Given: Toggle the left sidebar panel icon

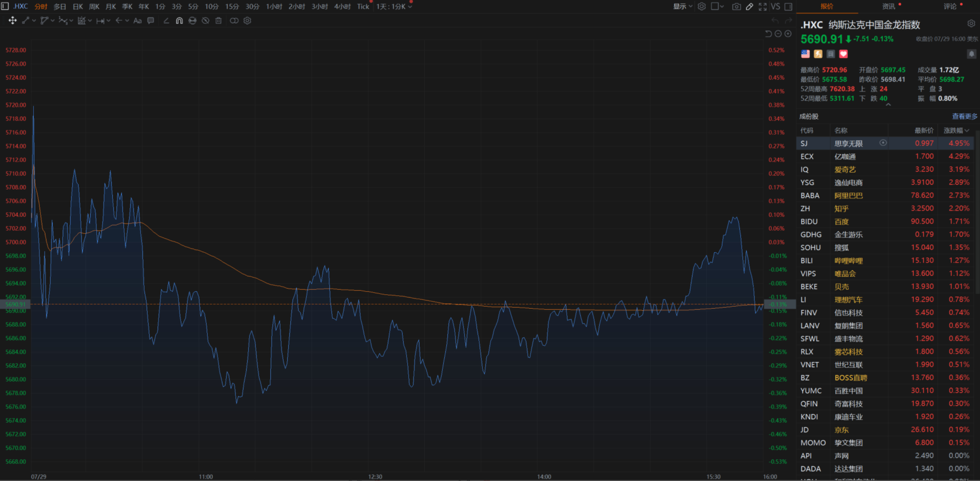Looking at the screenshot, I should click(x=5, y=6).
